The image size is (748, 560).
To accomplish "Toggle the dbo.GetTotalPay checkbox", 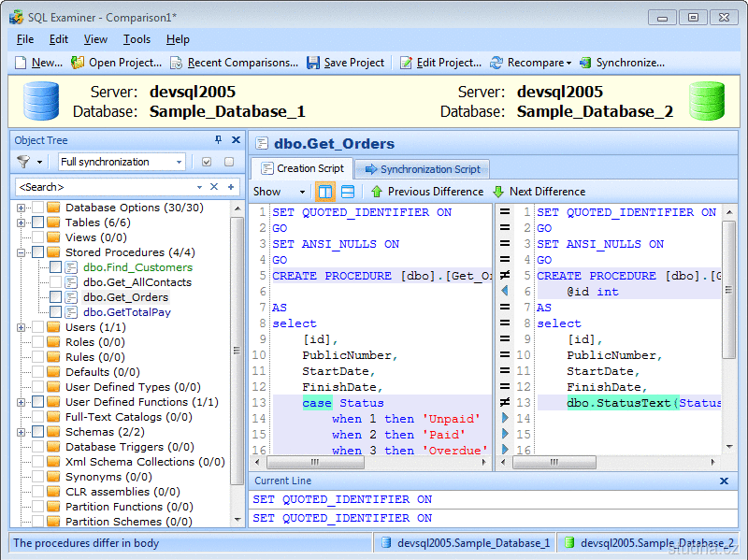I will coord(56,312).
